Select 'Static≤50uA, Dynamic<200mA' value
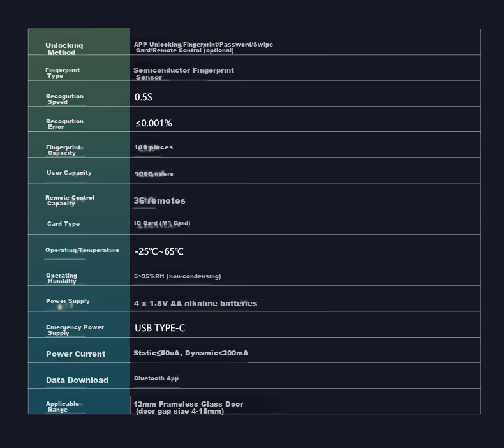Image resolution: width=504 pixels, height=448 pixels. pyautogui.click(x=191, y=353)
